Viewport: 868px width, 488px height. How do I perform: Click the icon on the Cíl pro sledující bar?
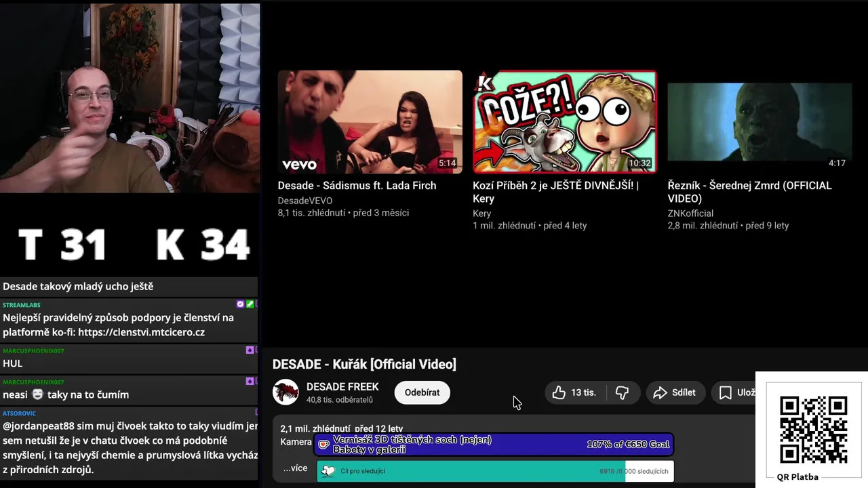click(328, 471)
